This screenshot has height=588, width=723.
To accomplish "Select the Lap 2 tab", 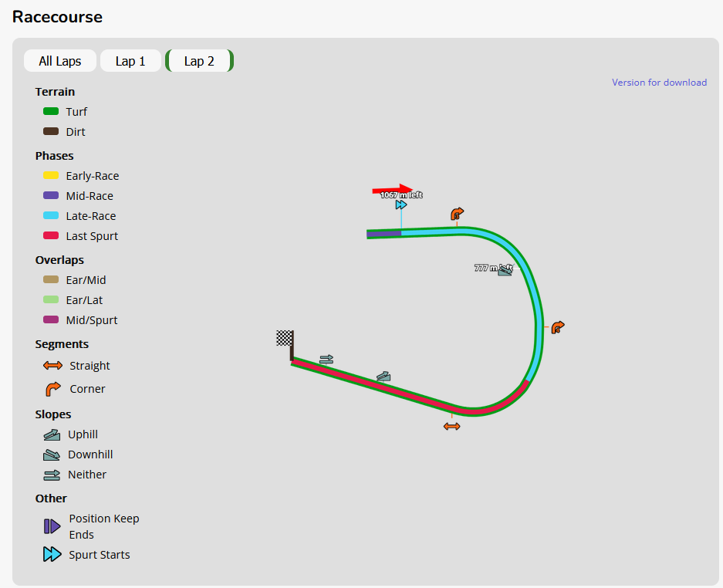I will click(x=199, y=61).
